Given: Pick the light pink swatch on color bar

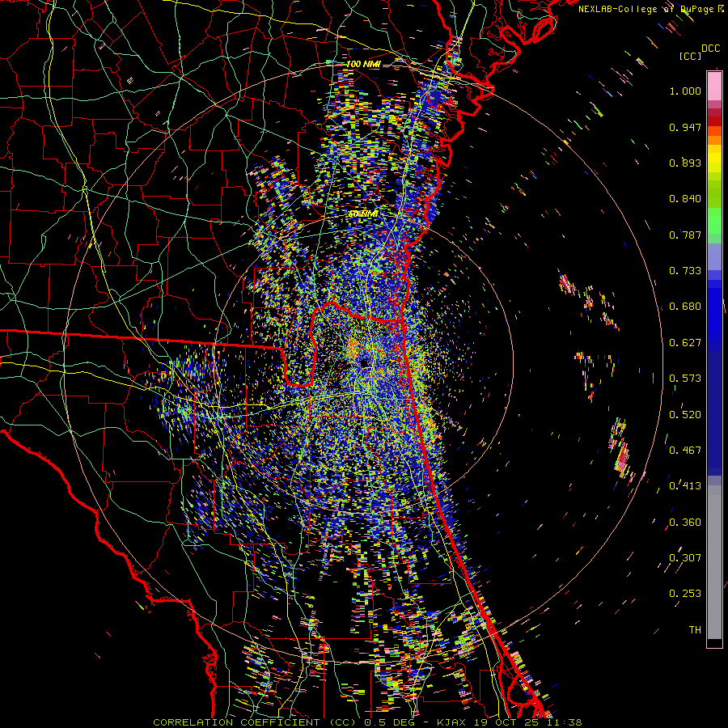Looking at the screenshot, I should coord(714,87).
